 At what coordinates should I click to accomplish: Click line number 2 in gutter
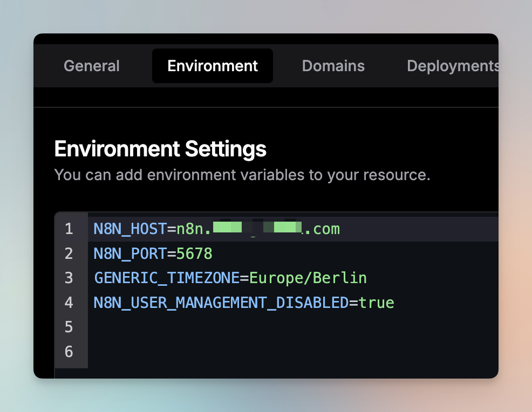pos(69,253)
